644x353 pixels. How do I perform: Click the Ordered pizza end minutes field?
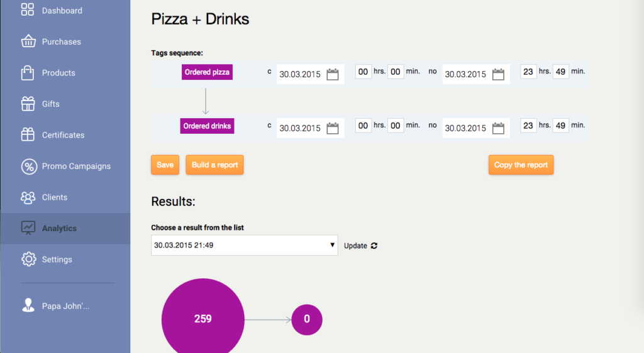pos(560,72)
